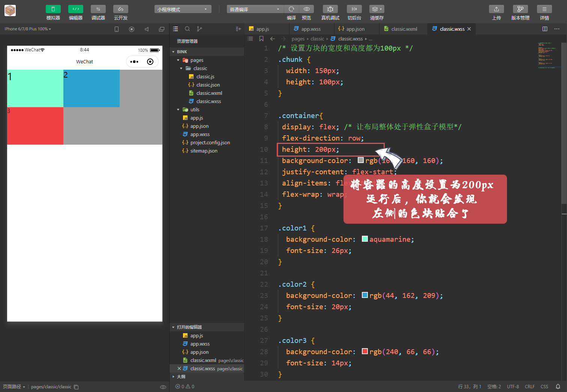The image size is (567, 392).
Task: Open 预览 preview for the mini program
Action: 306,9
